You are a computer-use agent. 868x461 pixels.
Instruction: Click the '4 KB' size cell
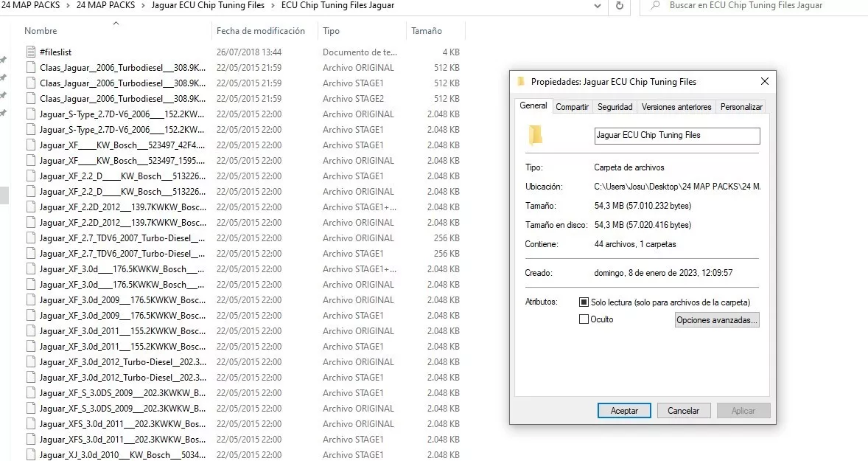coord(451,52)
